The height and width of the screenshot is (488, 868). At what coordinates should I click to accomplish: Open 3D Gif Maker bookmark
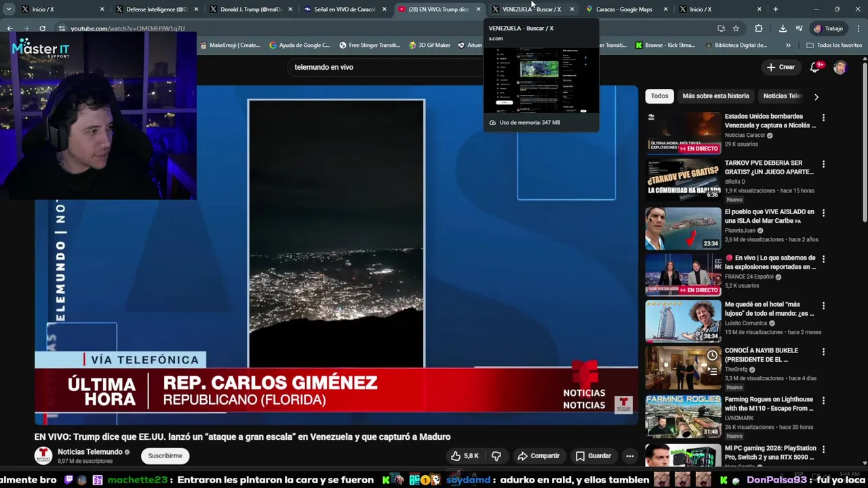click(x=429, y=45)
